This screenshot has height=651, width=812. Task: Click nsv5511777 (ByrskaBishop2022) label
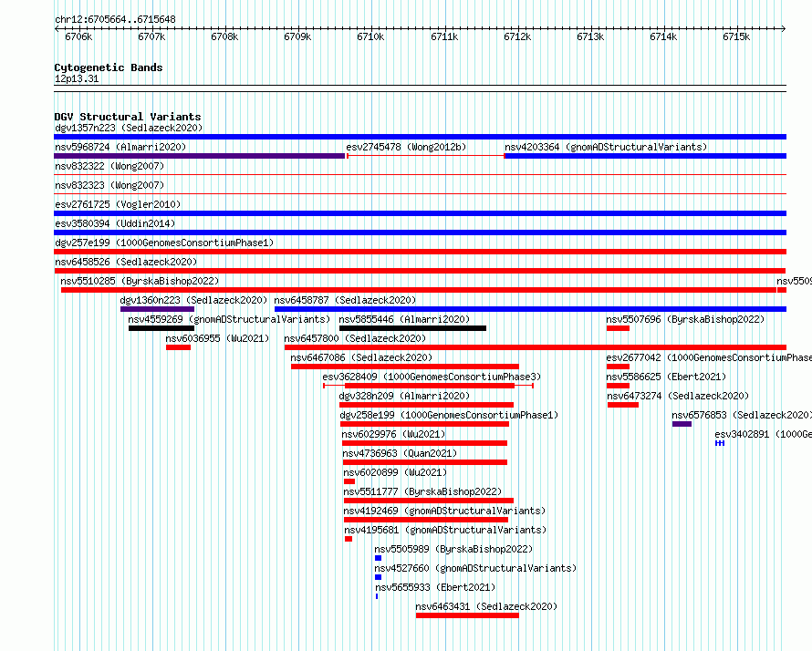pyautogui.click(x=422, y=491)
